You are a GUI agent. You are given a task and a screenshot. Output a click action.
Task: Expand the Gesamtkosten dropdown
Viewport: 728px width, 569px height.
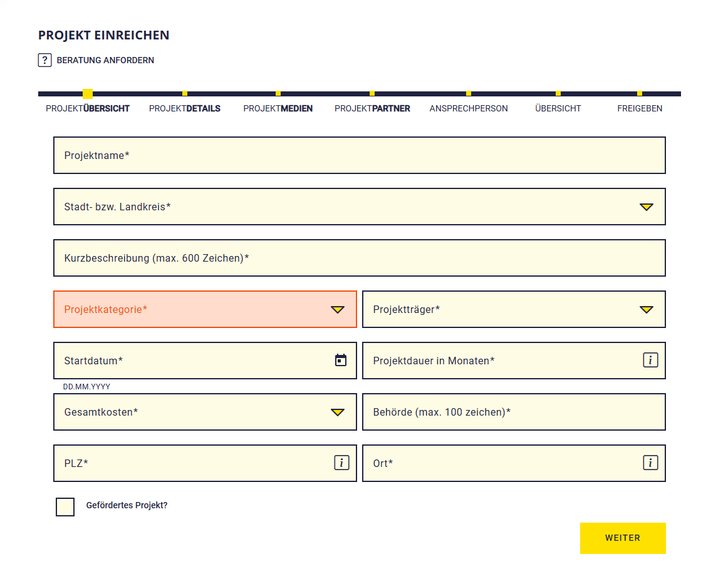337,412
